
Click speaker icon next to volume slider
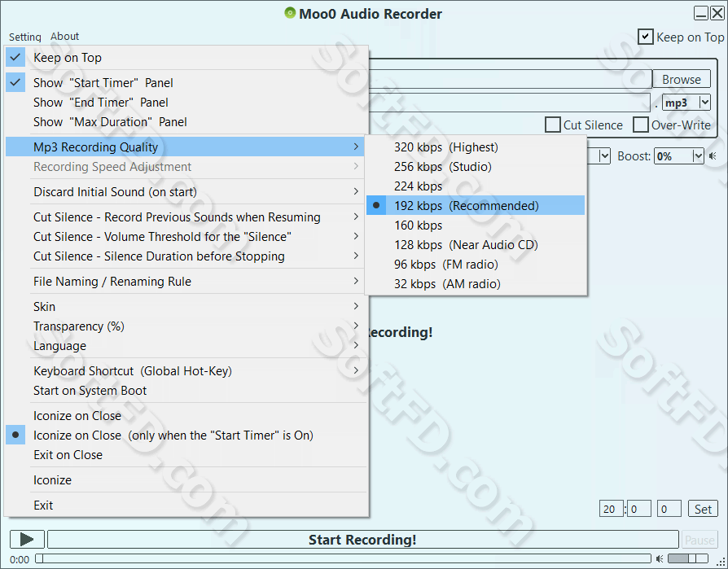660,558
